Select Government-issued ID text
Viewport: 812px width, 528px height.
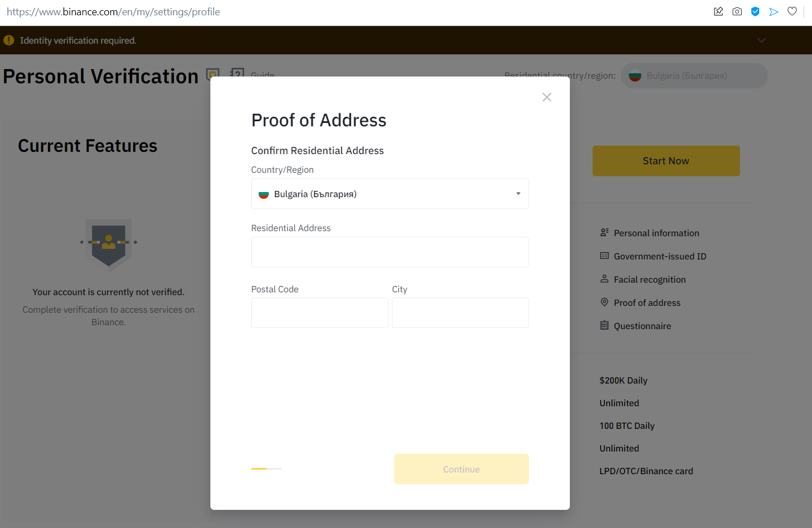tap(660, 257)
